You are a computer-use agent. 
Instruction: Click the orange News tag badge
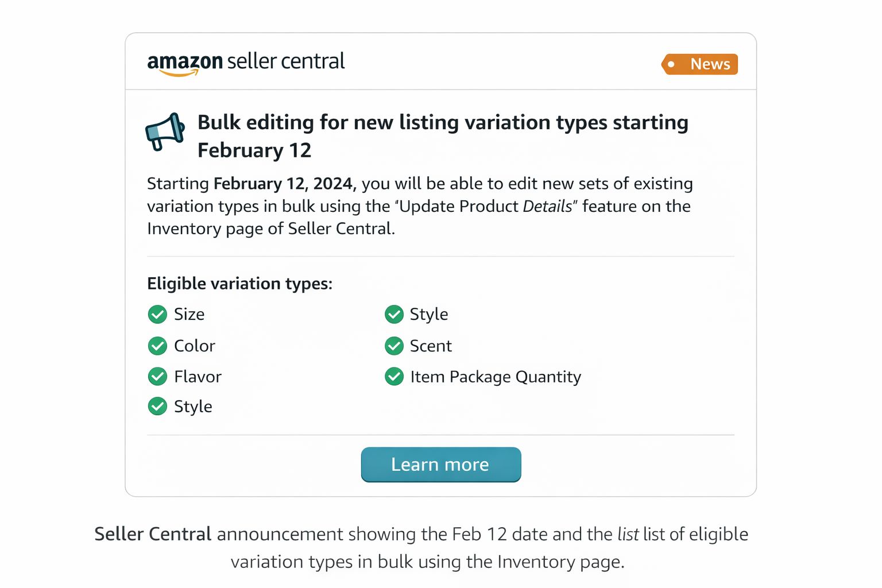[699, 64]
